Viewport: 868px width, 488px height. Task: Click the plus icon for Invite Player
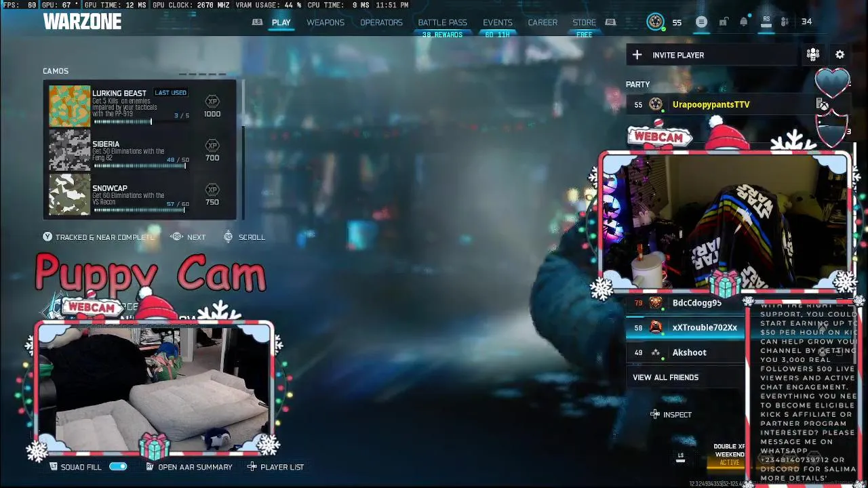[637, 55]
